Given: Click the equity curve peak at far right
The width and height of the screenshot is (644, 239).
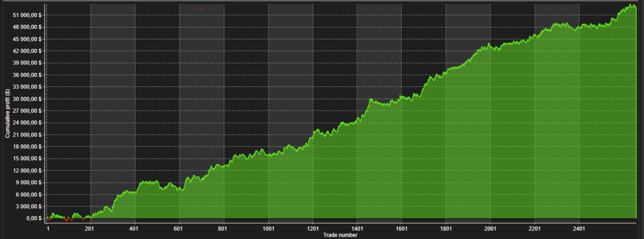Looking at the screenshot, I should [631, 5].
